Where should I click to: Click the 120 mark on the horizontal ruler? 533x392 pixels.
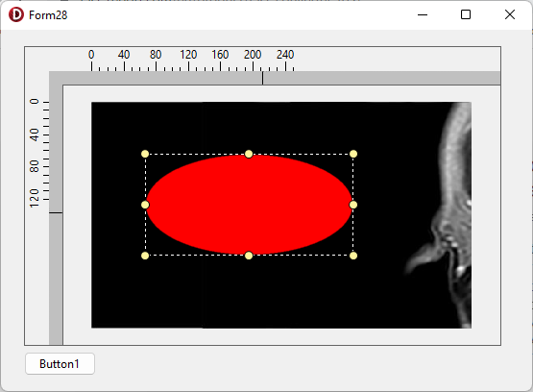(x=188, y=55)
